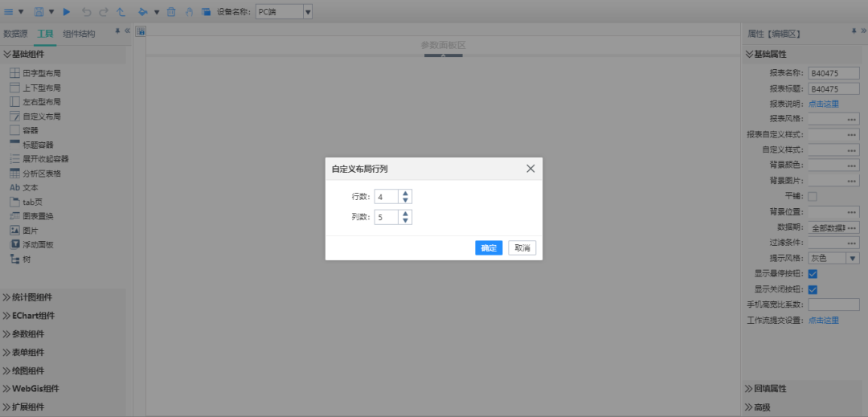This screenshot has width=868, height=417.
Task: Toggle the 平铺 tile checkbox
Action: pyautogui.click(x=813, y=196)
